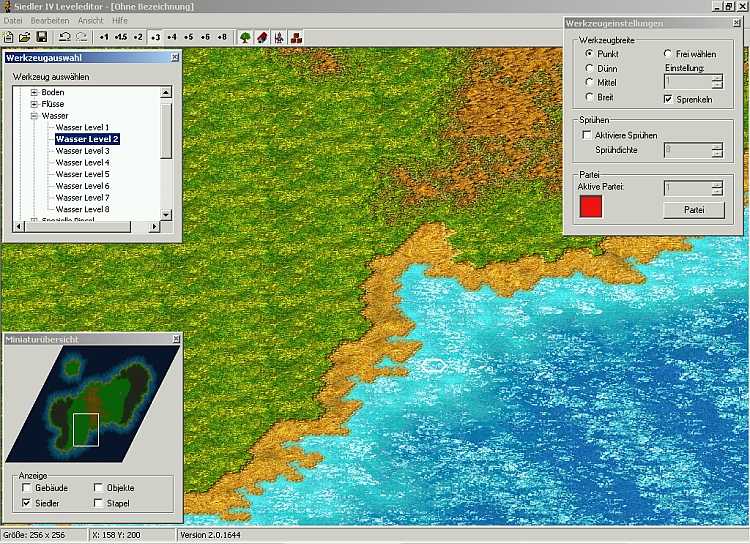Select the Punkt tool width radio
Screen dimensions: 750x544
(589, 54)
